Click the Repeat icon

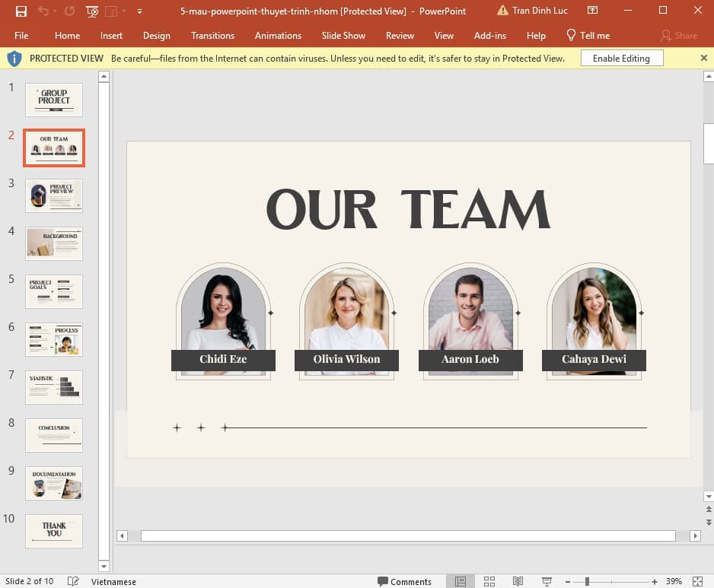[70, 11]
